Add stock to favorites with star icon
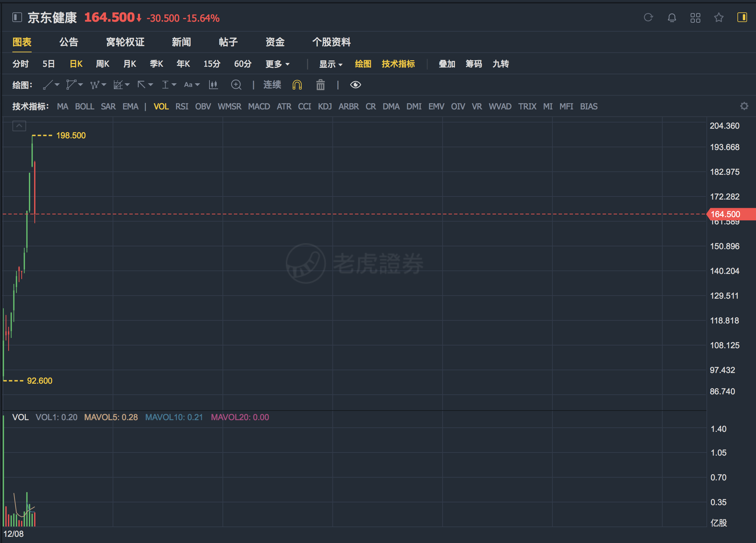This screenshot has height=543, width=756. tap(719, 18)
